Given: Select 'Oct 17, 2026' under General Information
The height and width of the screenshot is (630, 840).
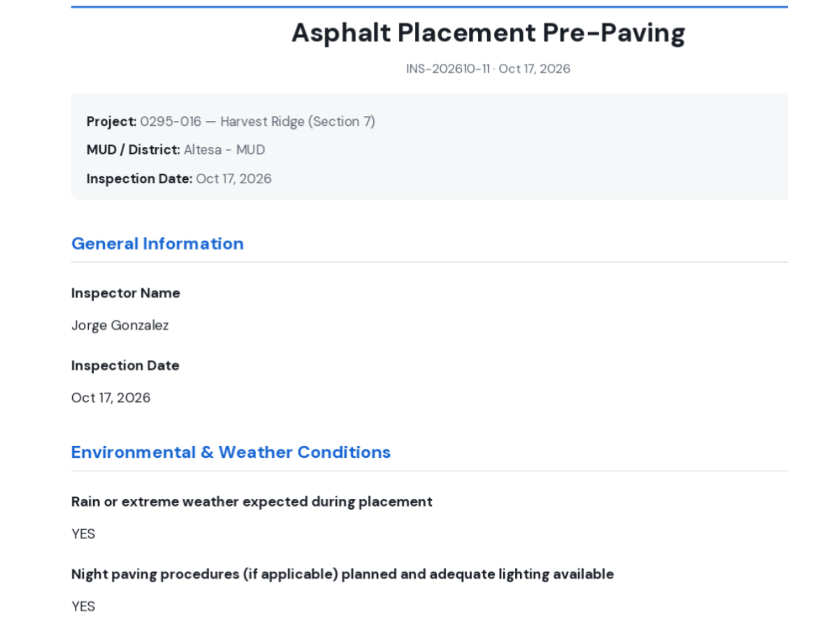Looking at the screenshot, I should (x=111, y=398).
